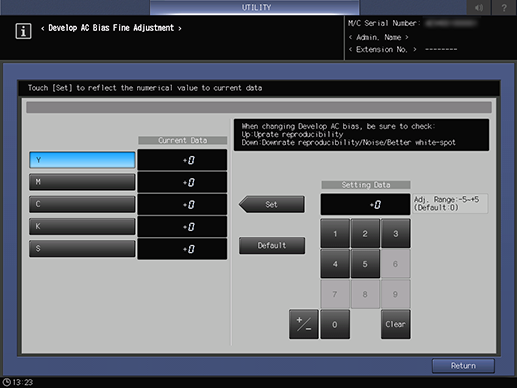Click the K current data value
This screenshot has height=388, width=517.
tap(182, 227)
